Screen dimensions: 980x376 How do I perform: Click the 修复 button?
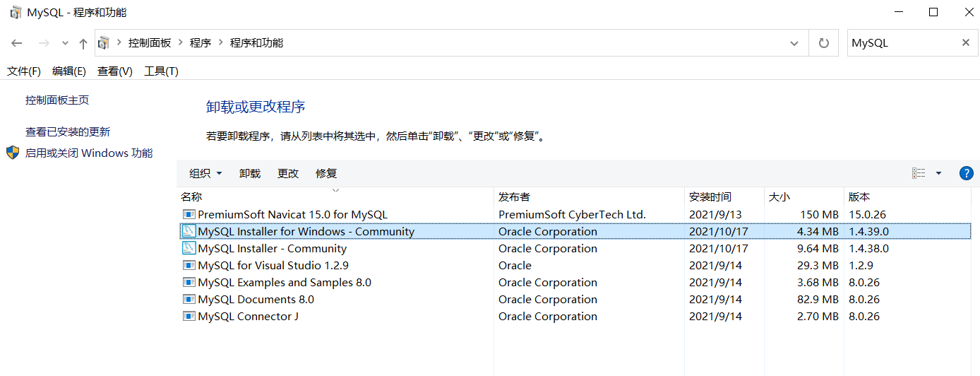coord(326,173)
